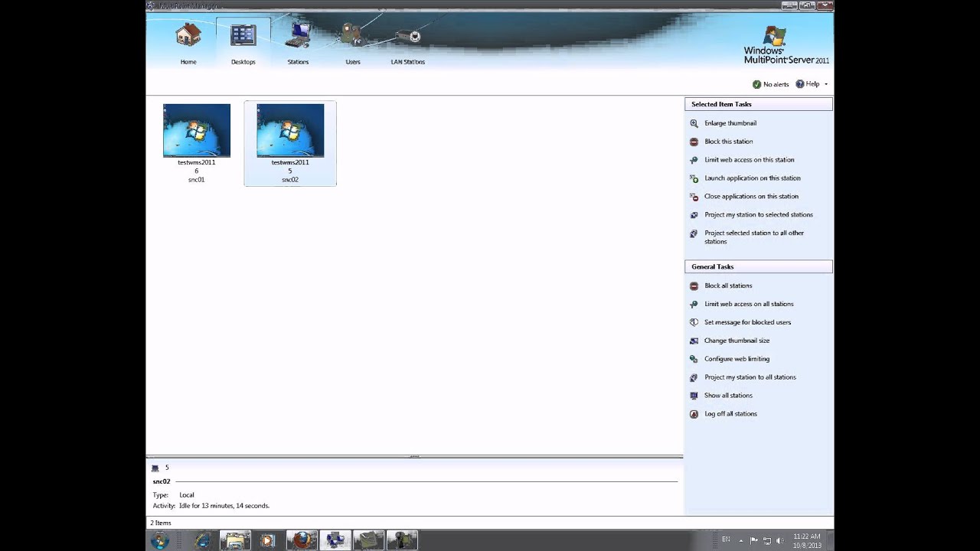This screenshot has width=980, height=551.
Task: Click the Block all stations icon
Action: [694, 285]
